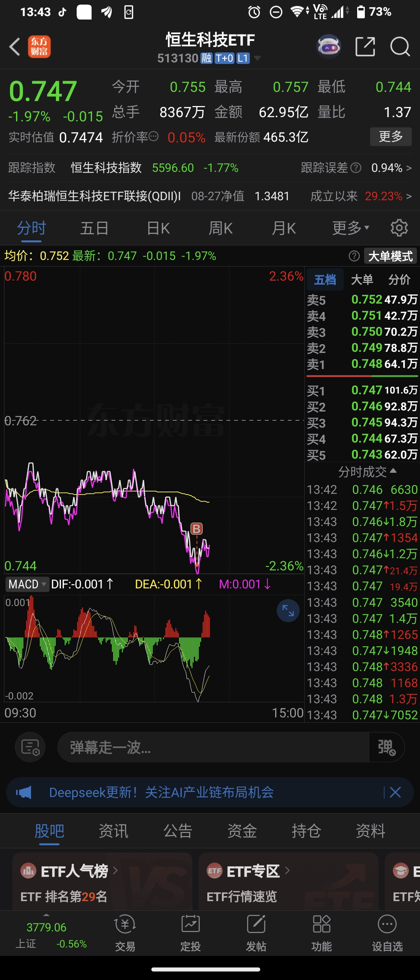Open the 交易 trade icon

click(x=125, y=933)
